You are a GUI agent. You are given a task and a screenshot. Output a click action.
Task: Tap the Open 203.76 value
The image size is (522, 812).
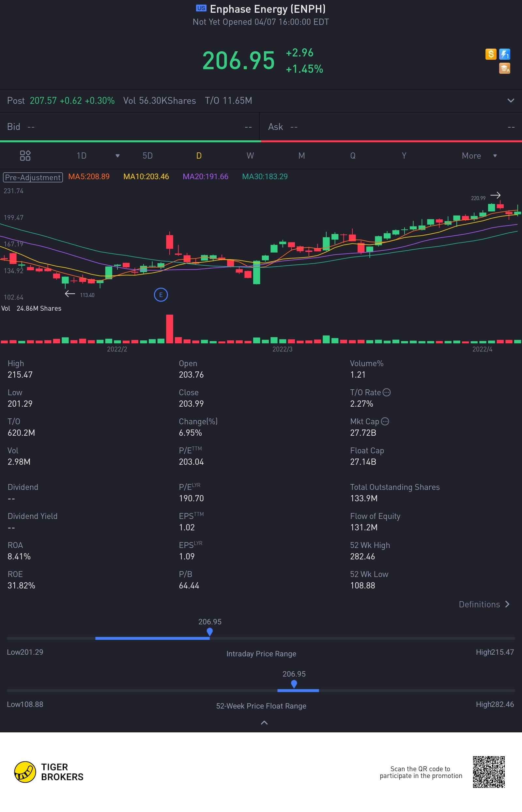191,374
